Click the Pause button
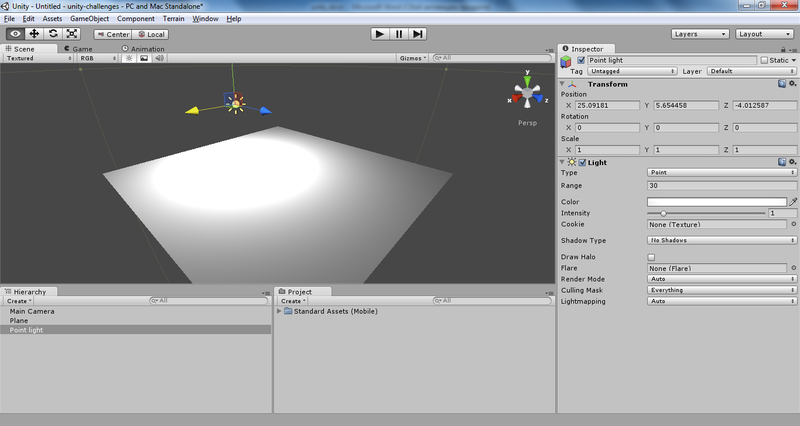The width and height of the screenshot is (800, 426). (x=398, y=34)
